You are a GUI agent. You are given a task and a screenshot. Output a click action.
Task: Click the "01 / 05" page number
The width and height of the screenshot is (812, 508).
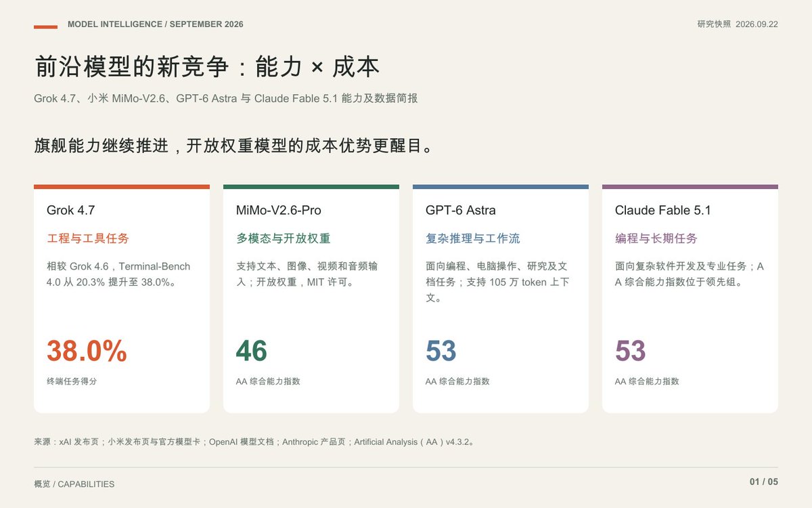pyautogui.click(x=764, y=482)
